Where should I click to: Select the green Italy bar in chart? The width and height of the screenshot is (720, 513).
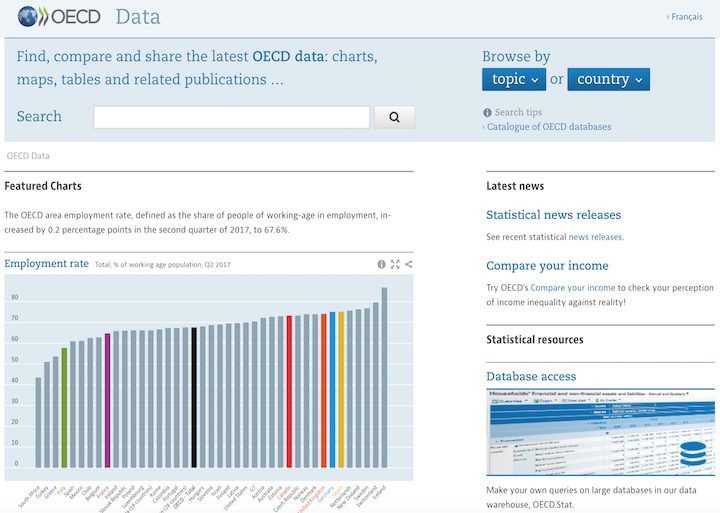coord(64,408)
